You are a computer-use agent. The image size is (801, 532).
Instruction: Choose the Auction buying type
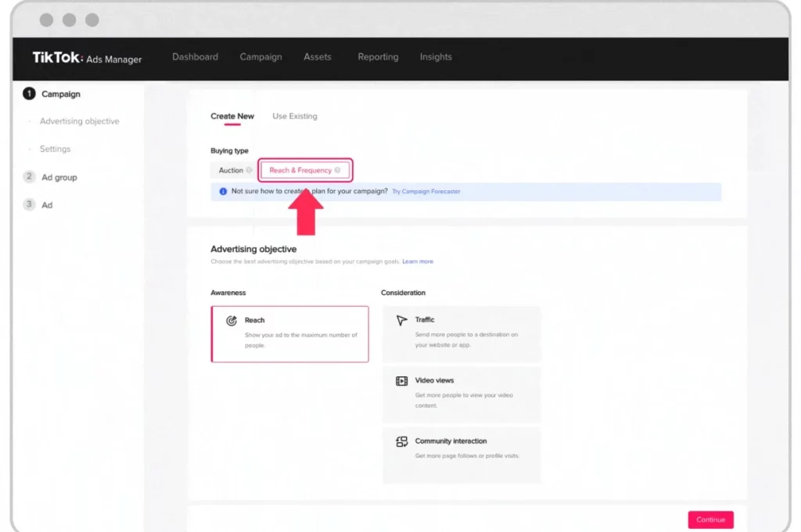235,171
